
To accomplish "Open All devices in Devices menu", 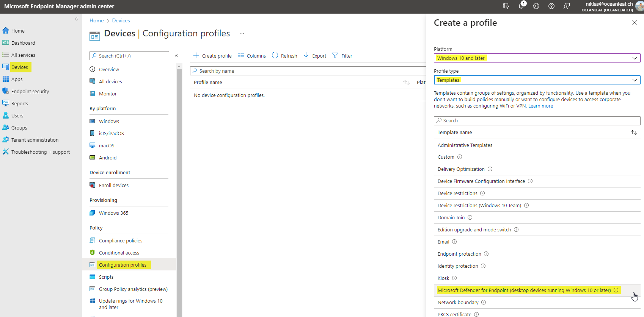I will point(110,81).
